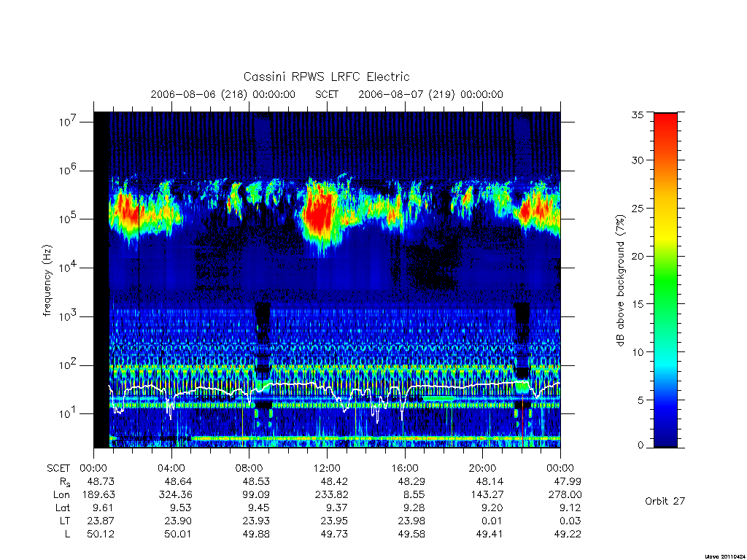Click Rs value '47.99'
This screenshot has height=560, width=747.
pos(568,481)
